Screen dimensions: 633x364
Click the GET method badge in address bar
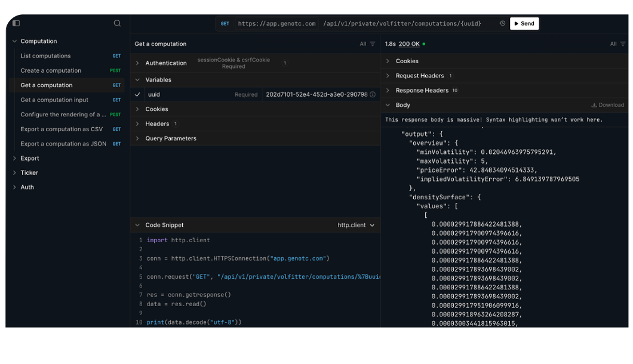tap(225, 24)
